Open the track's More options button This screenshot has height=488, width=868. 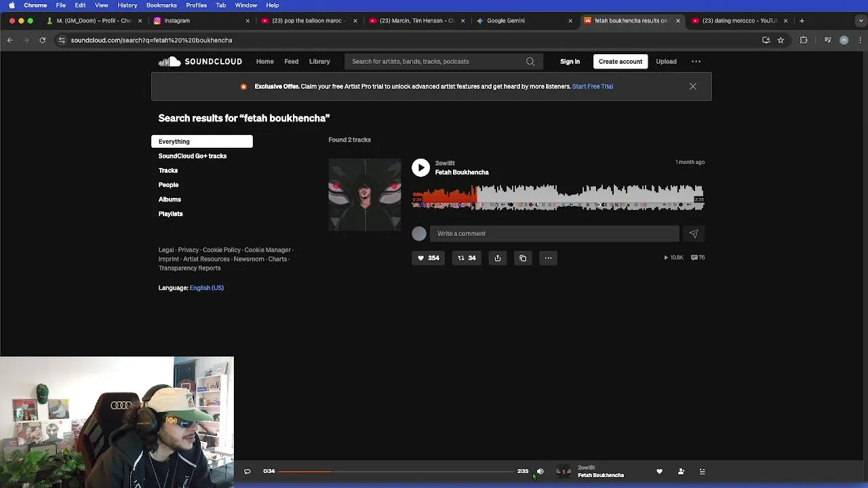(548, 258)
